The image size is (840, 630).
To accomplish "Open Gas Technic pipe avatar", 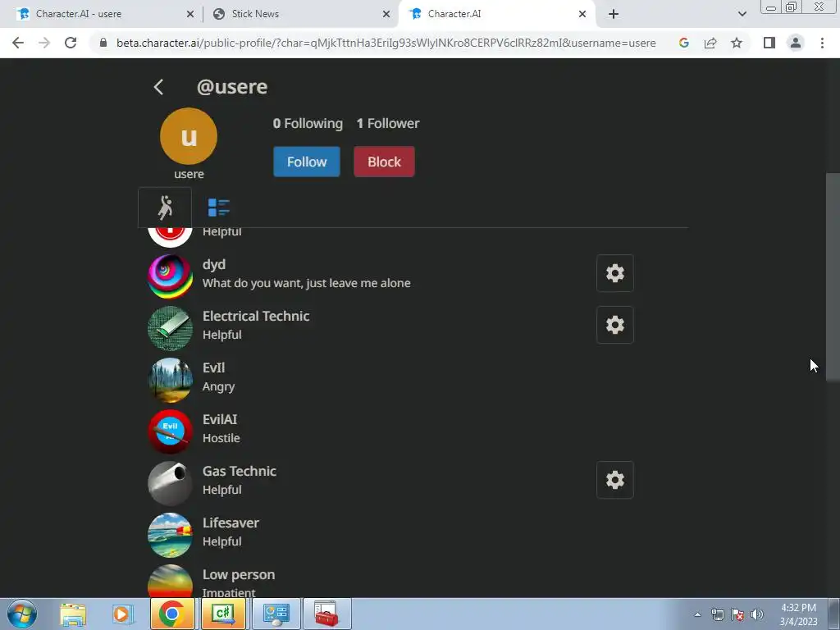I will (x=171, y=483).
